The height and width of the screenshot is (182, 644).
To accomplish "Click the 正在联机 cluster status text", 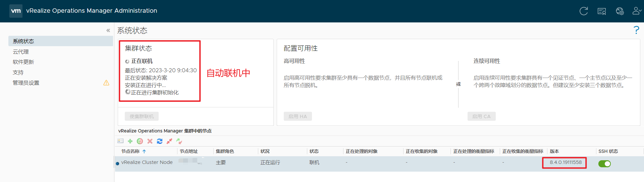I will 142,61.
